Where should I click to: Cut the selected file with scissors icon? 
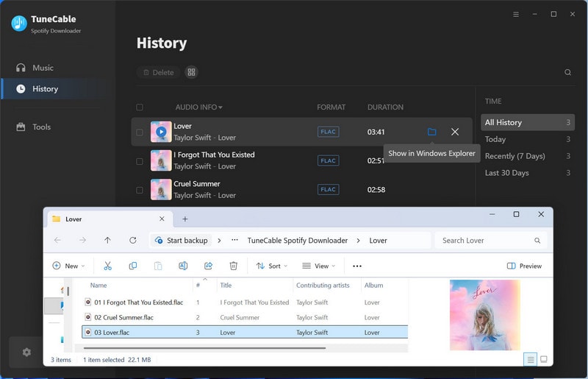[107, 266]
